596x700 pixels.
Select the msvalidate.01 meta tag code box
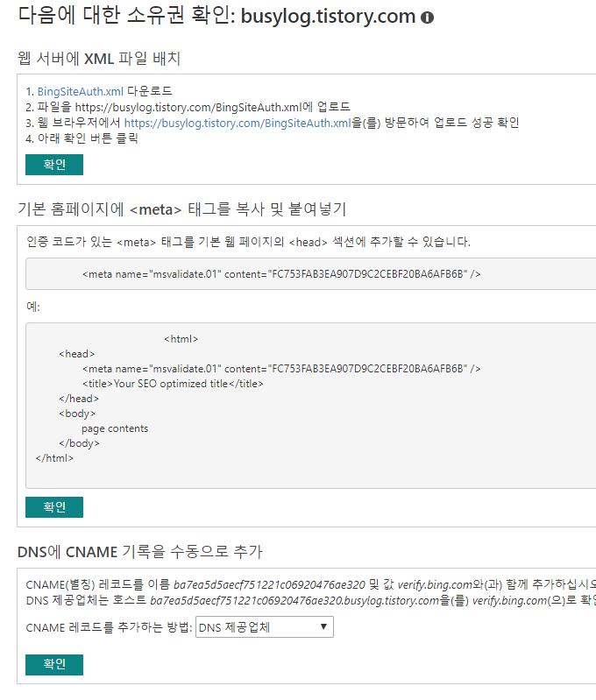(x=310, y=273)
